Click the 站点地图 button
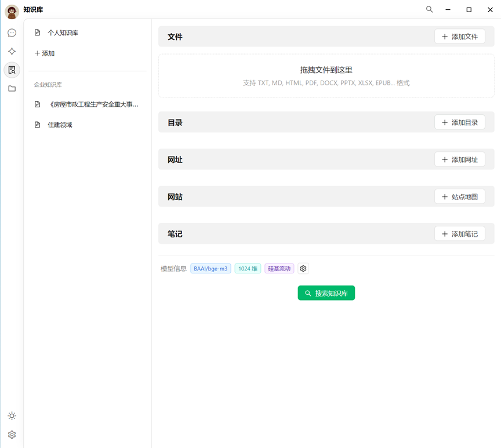Image resolution: width=501 pixels, height=448 pixels. pos(459,197)
